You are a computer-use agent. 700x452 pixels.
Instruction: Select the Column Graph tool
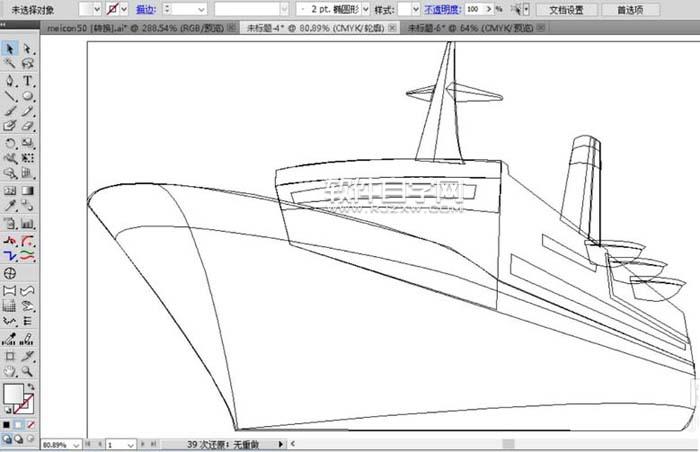click(x=28, y=223)
